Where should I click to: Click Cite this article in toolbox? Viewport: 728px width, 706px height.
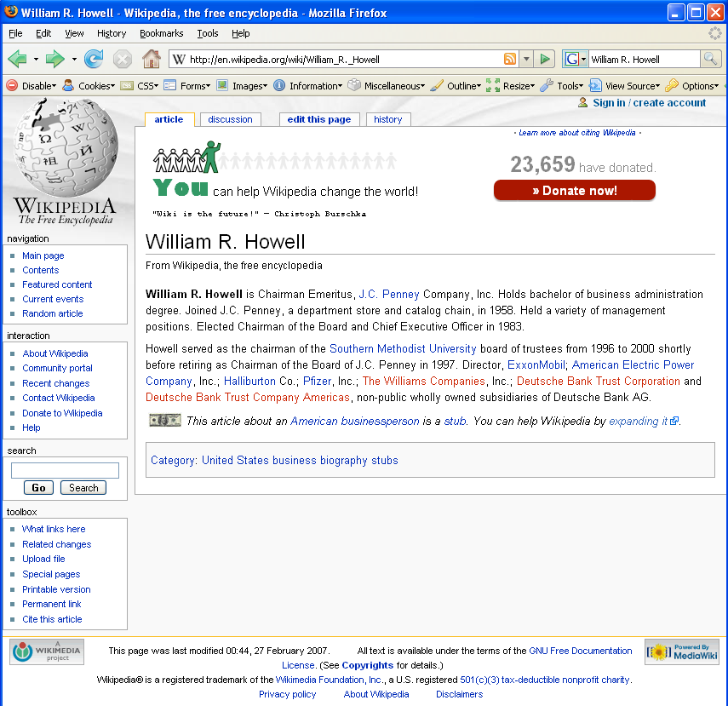click(x=52, y=619)
